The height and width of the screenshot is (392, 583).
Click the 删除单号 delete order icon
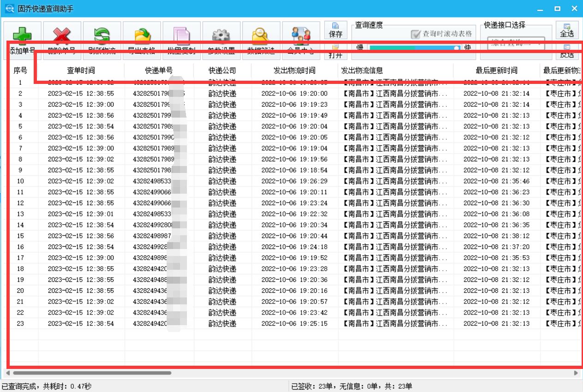point(61,36)
